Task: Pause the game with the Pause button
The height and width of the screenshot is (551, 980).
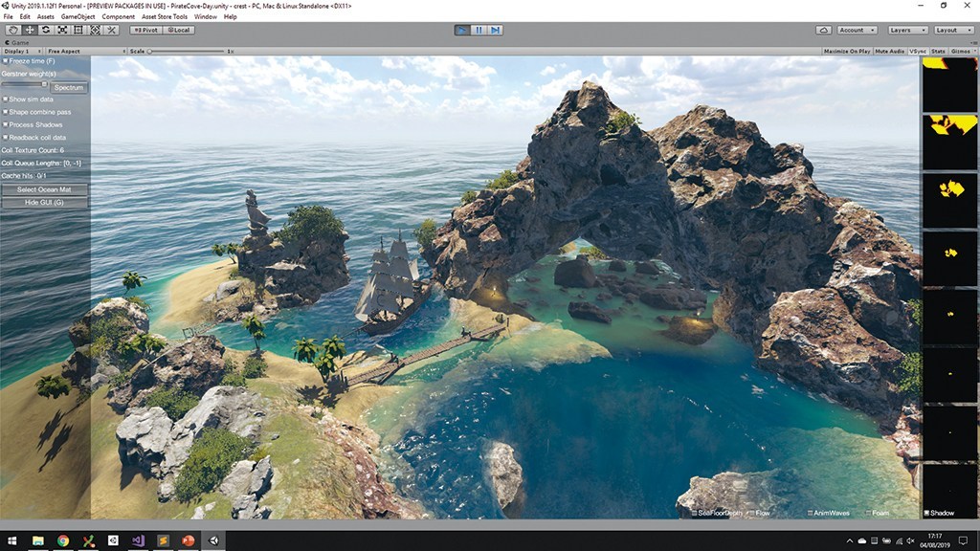Action: point(479,30)
